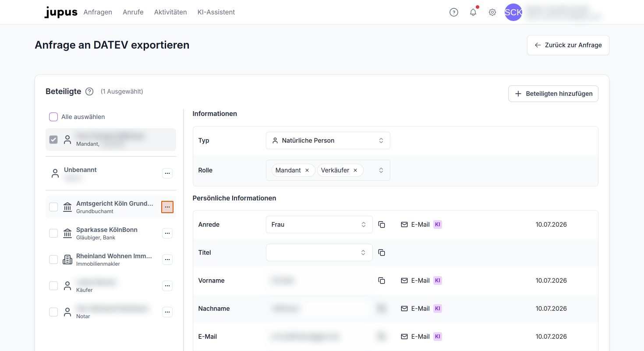Remove the Mandant role tag
Image resolution: width=644 pixels, height=351 pixels.
pyautogui.click(x=307, y=170)
